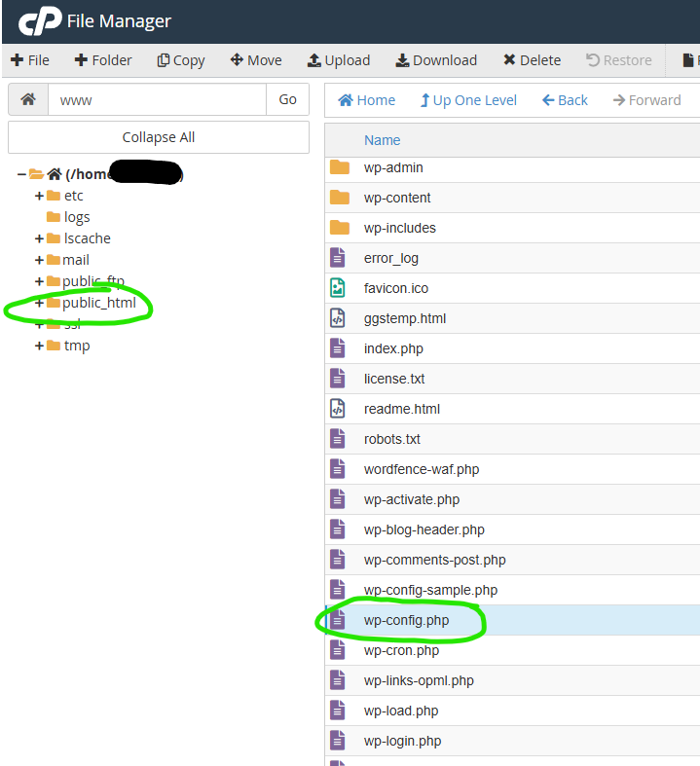Click the Go button
700x766 pixels.
click(288, 99)
